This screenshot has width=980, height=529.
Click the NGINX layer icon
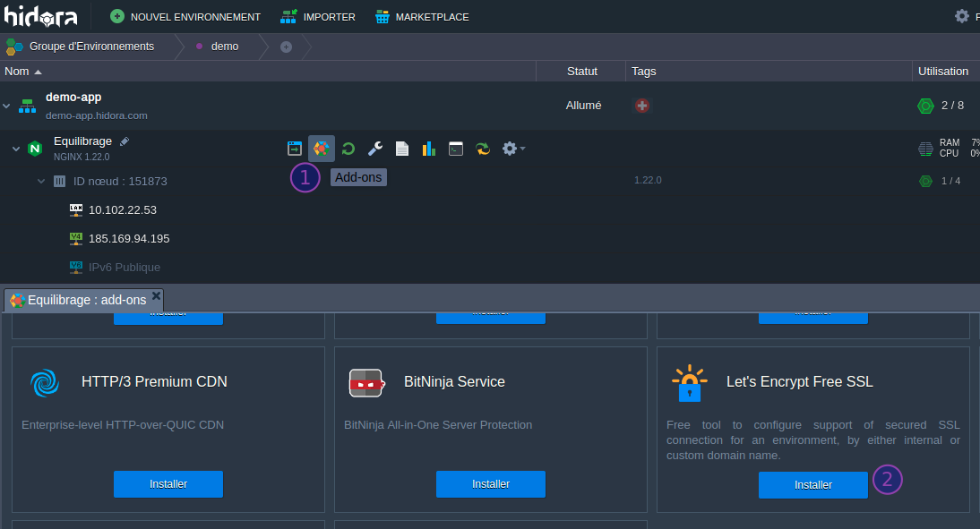tap(35, 149)
